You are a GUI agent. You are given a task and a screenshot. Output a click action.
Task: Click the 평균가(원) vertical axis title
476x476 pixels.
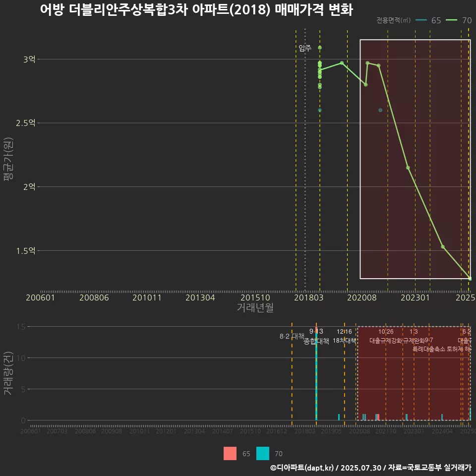tap(8, 159)
